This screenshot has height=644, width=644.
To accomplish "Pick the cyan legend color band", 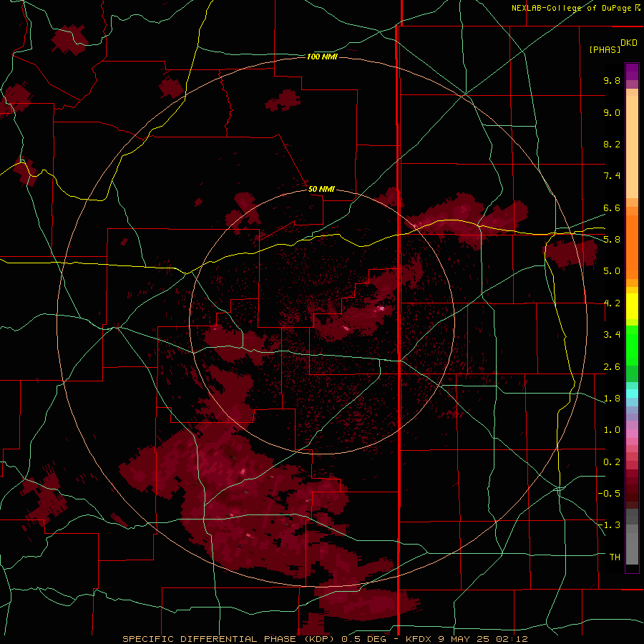I will [x=632, y=394].
